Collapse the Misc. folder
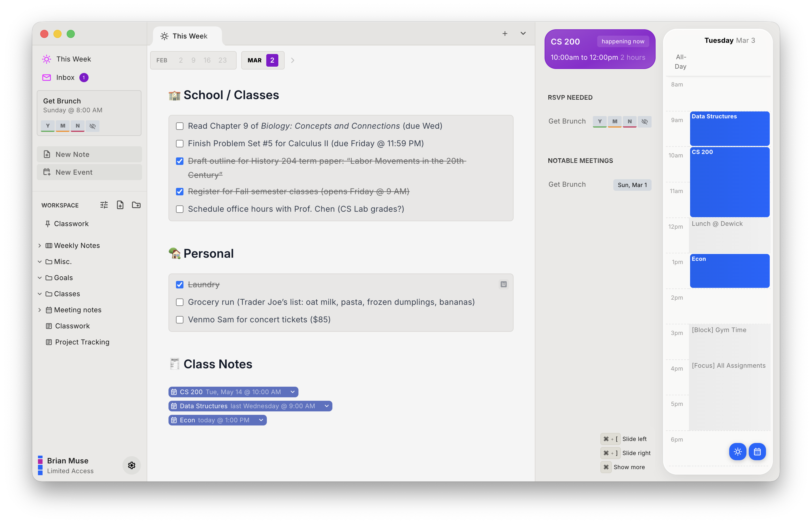 [x=40, y=261]
